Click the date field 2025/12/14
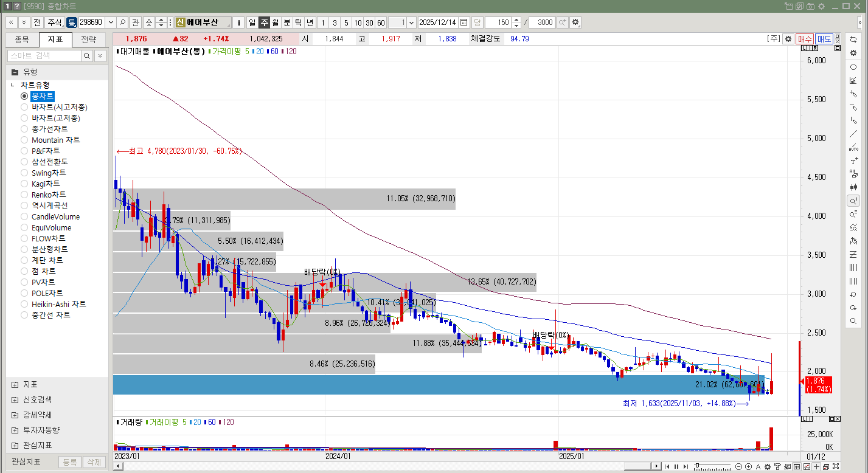Screen dimensions: 868x473 pos(438,22)
